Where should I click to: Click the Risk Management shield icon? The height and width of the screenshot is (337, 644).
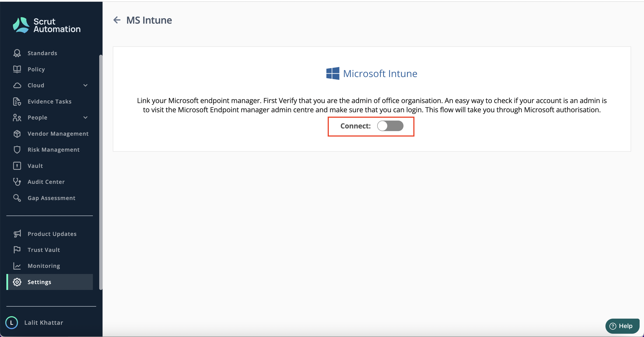[x=17, y=150]
